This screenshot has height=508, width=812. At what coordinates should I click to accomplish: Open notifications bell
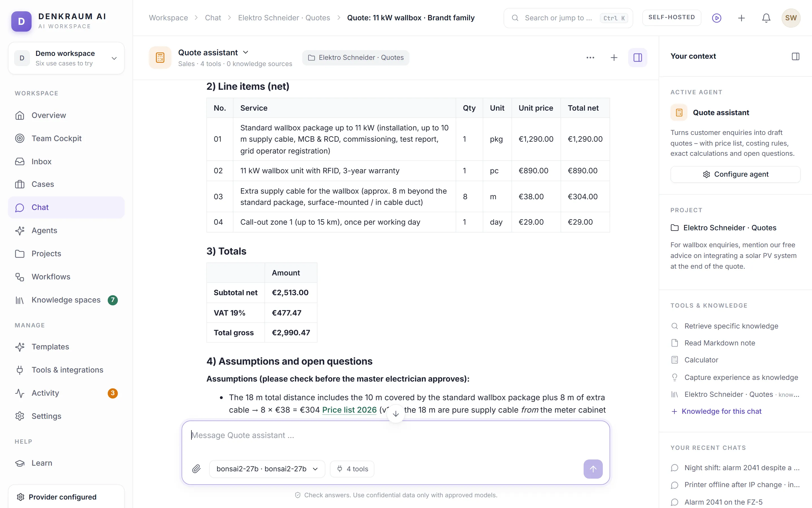coord(766,18)
